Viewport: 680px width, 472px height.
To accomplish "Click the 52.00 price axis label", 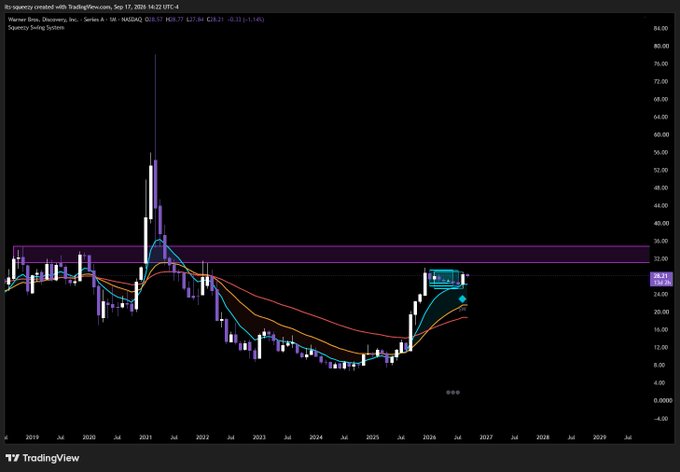I will point(661,170).
